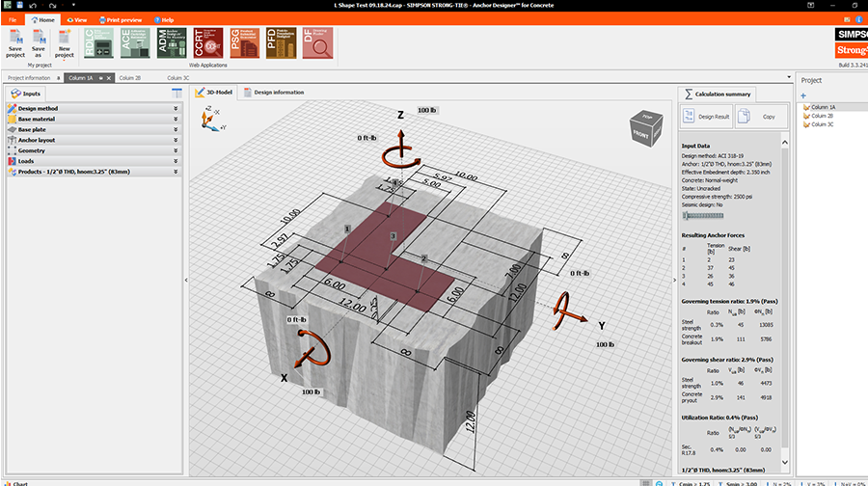Click the 0 ft-lb Z moment label
This screenshot has width=868, height=486.
[x=366, y=138]
